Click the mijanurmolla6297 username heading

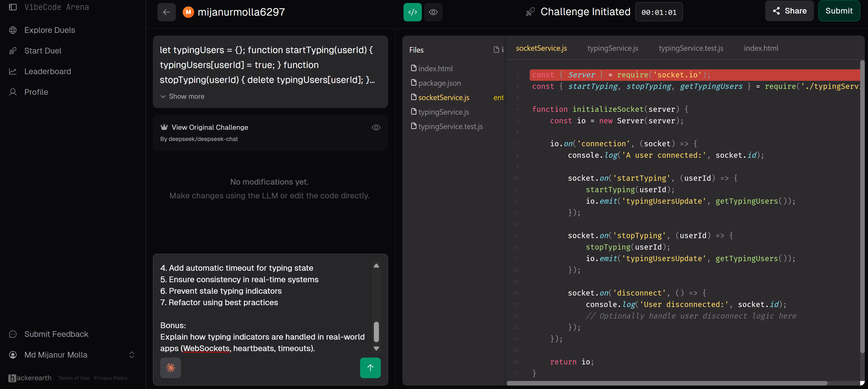241,12
